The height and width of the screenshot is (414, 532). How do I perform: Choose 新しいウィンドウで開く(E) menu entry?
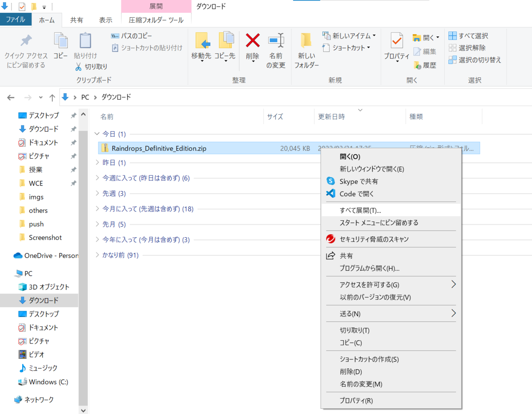(x=391, y=169)
